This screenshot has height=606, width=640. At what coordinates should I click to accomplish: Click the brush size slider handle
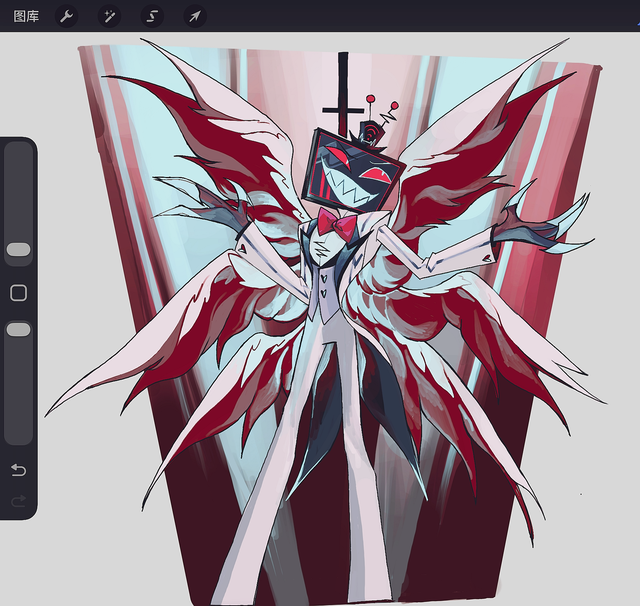[x=18, y=249]
